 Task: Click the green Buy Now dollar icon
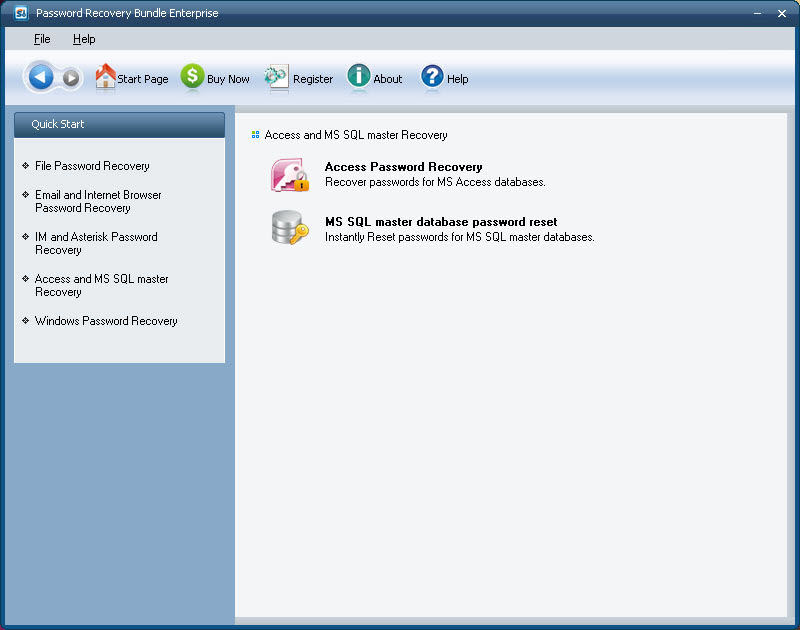click(x=192, y=77)
